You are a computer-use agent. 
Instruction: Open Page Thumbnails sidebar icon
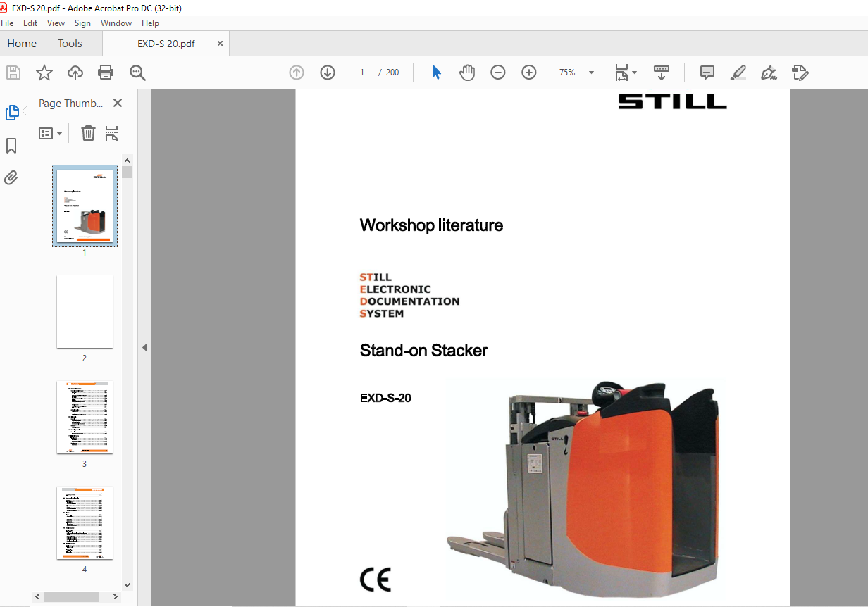point(12,113)
